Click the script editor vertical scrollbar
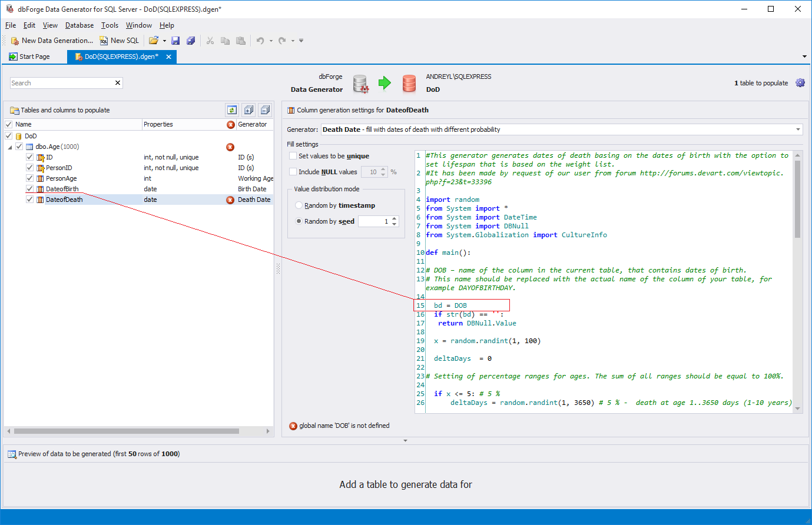The width and height of the screenshot is (812, 525). [x=797, y=199]
